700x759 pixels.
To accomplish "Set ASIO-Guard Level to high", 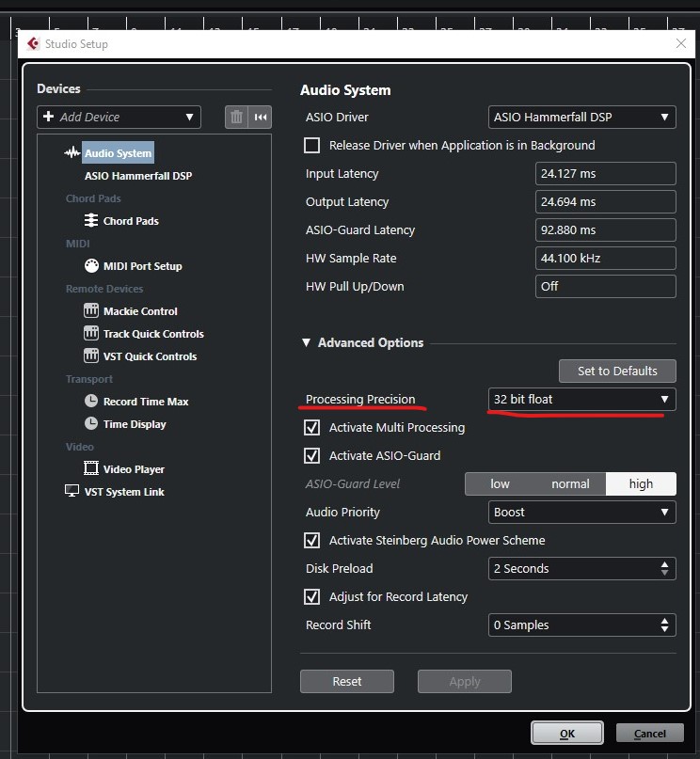I will (x=641, y=484).
